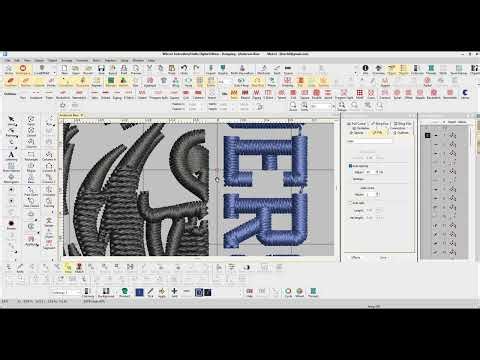Select the black color swatch in list
This screenshot has height=360, width=480.
428,135
